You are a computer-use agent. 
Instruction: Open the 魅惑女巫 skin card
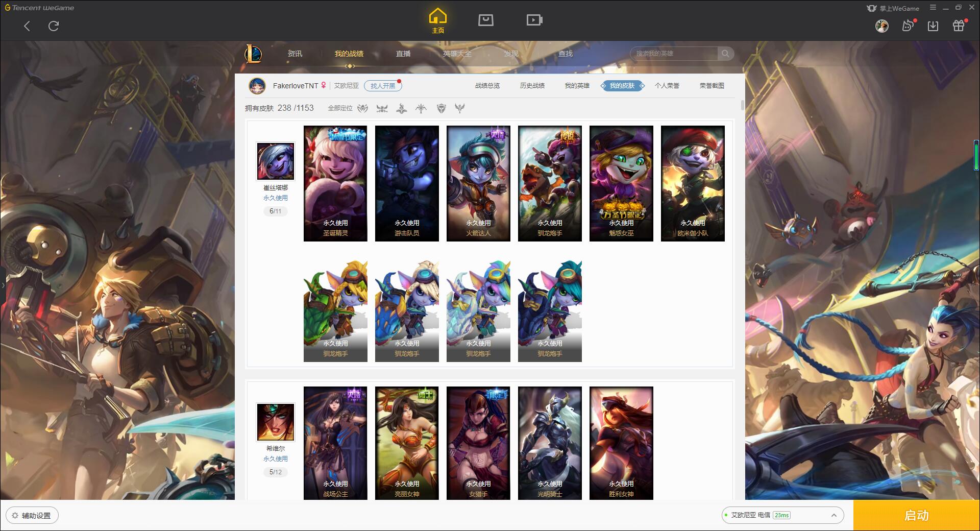click(621, 183)
